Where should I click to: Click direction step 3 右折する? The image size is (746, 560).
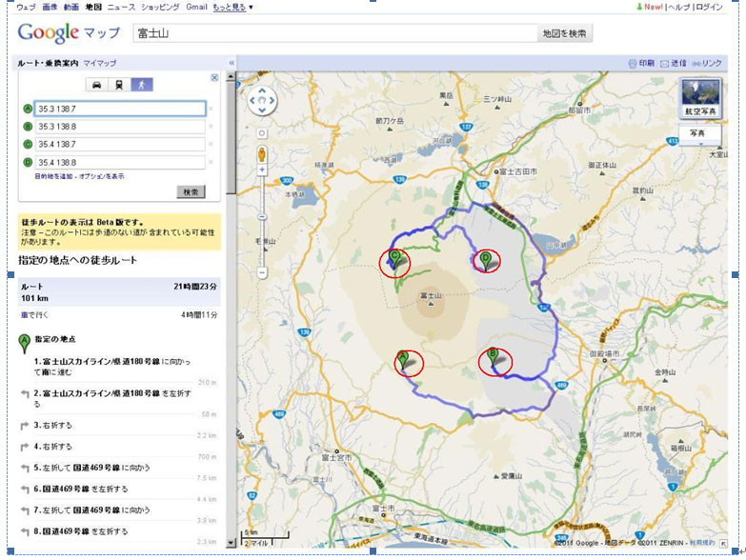pyautogui.click(x=52, y=426)
